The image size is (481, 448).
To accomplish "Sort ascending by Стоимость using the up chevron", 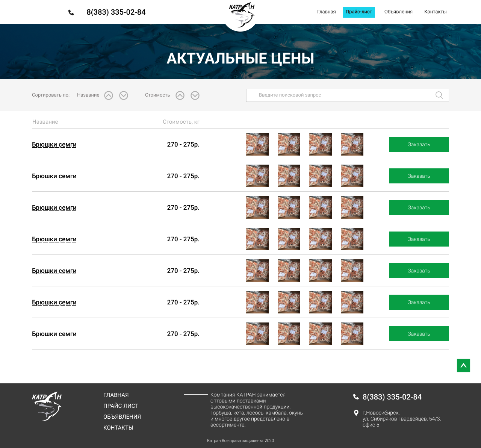I will (x=180, y=95).
